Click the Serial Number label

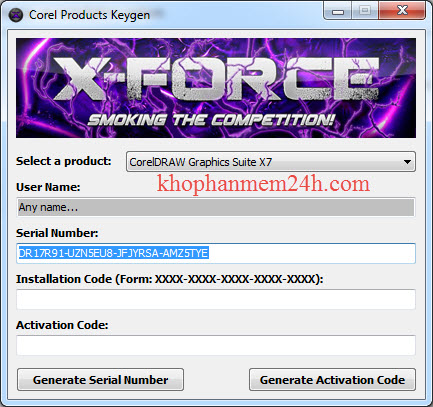click(x=57, y=233)
